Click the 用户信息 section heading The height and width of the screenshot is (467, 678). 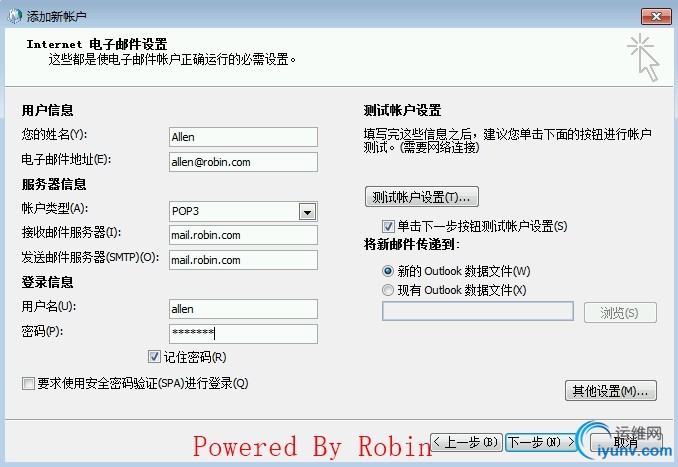tap(48, 110)
